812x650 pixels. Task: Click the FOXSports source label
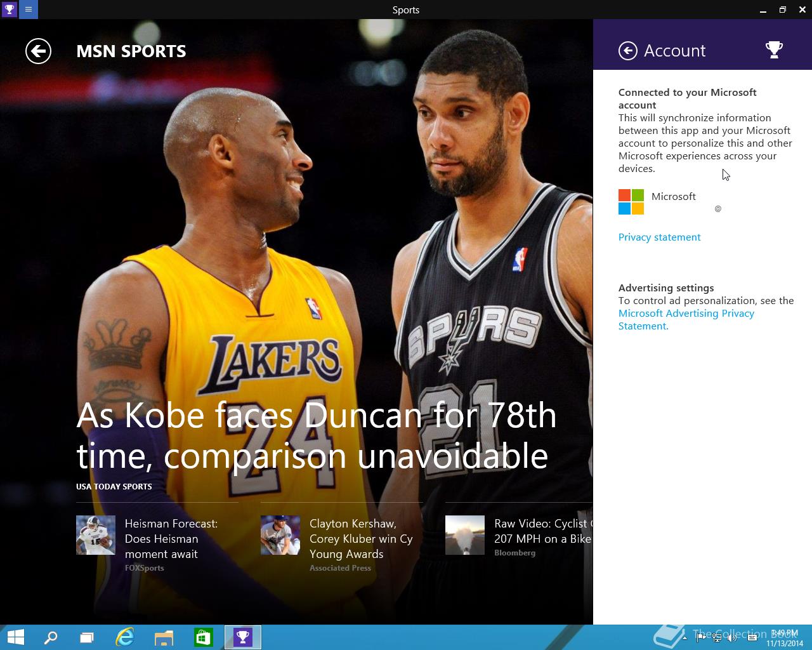pyautogui.click(x=145, y=568)
